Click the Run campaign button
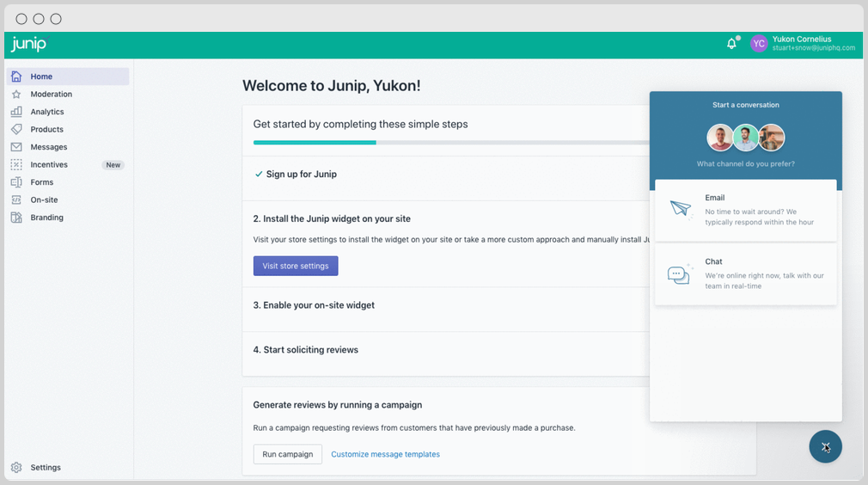The height and width of the screenshot is (485, 868). (x=288, y=454)
